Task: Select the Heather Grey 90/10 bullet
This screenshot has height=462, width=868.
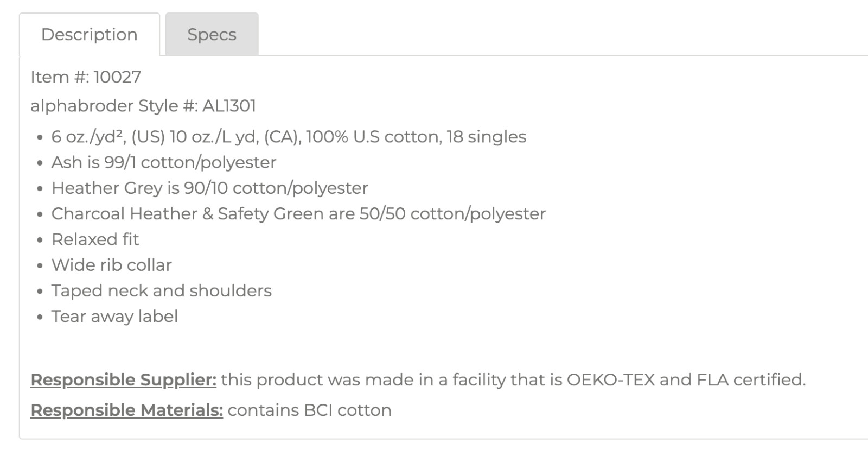Action: (209, 188)
